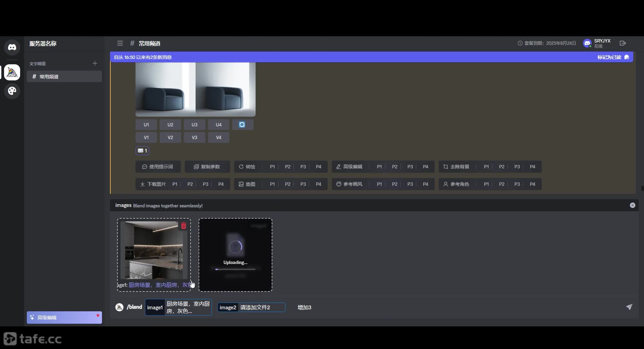Image resolution: width=644 pixels, height=349 pixels.
Task: Click the 增加3 option
Action: coord(304,307)
